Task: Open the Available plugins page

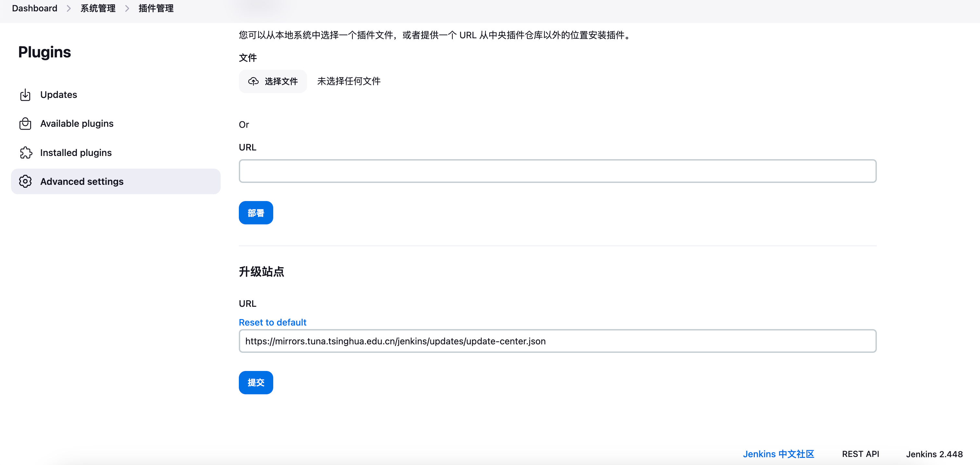Action: point(77,124)
